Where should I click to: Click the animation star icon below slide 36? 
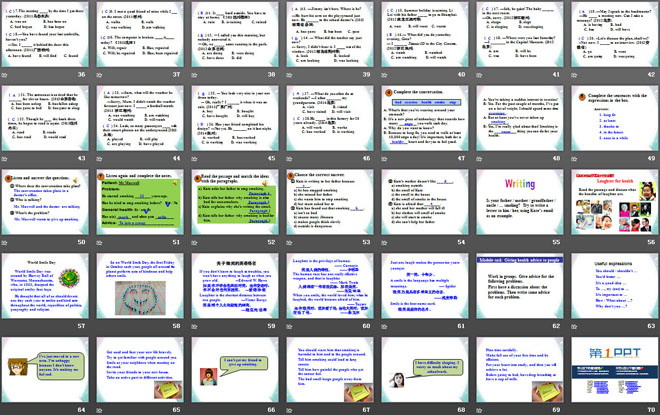pyautogui.click(x=5, y=75)
